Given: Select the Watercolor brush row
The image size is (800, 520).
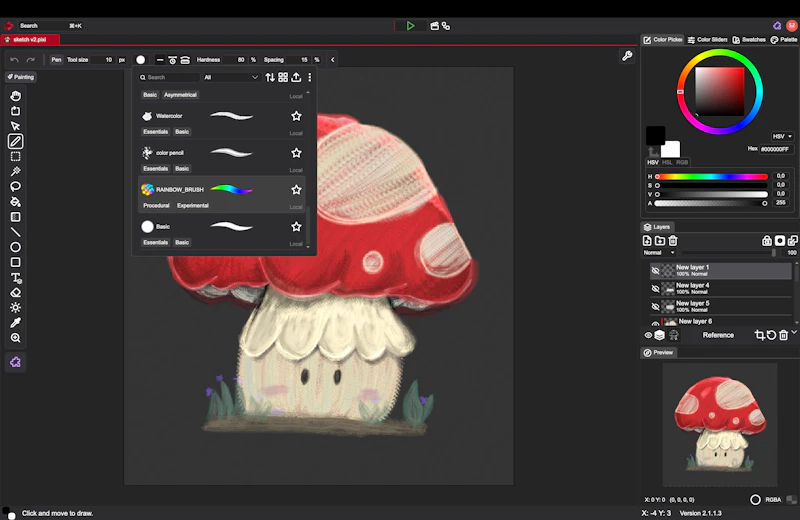Looking at the screenshot, I should coord(221,121).
